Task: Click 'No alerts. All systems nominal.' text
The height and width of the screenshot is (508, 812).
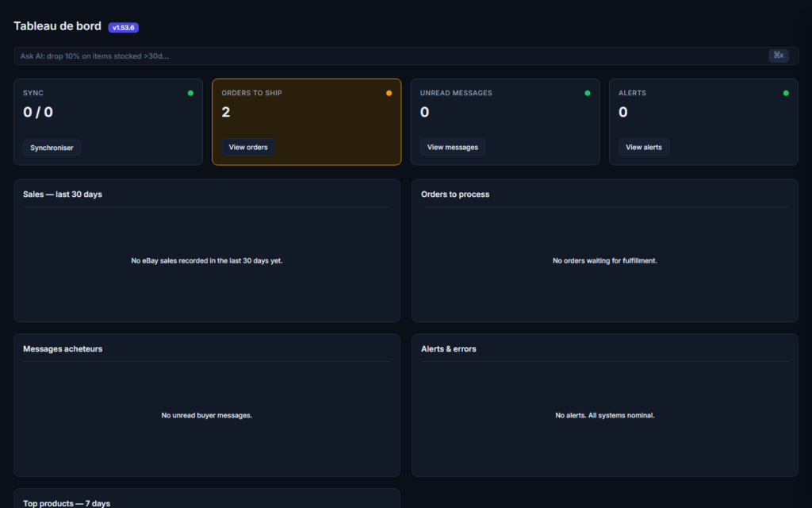Action: pos(605,415)
